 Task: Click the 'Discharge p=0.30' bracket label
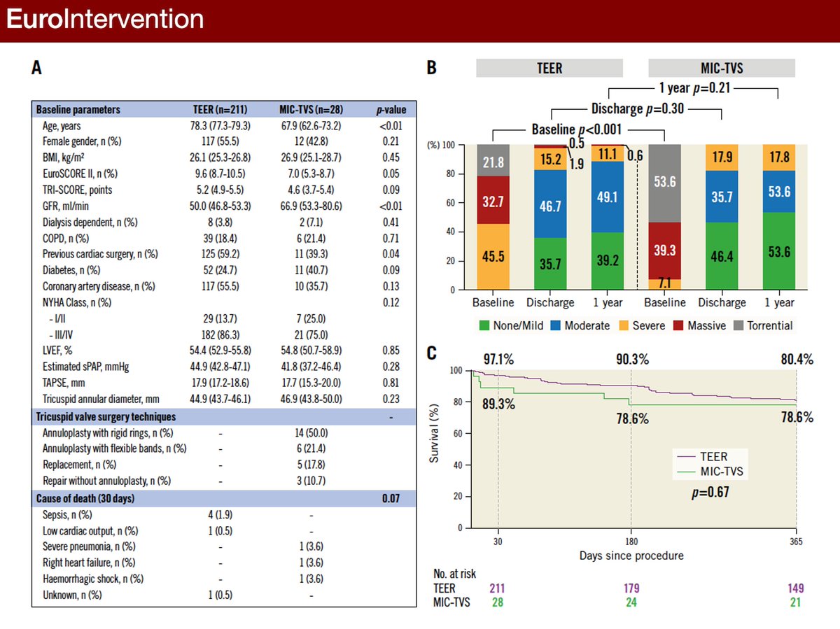[637, 109]
